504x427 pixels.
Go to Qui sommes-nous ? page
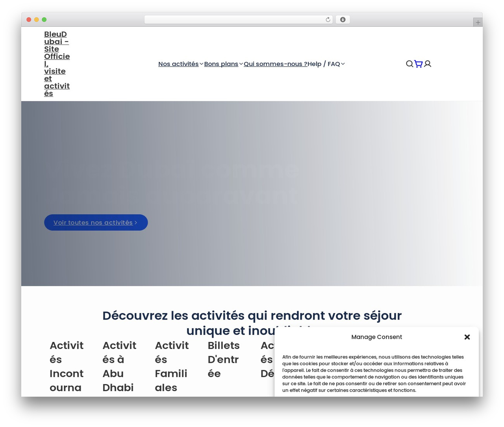[276, 64]
